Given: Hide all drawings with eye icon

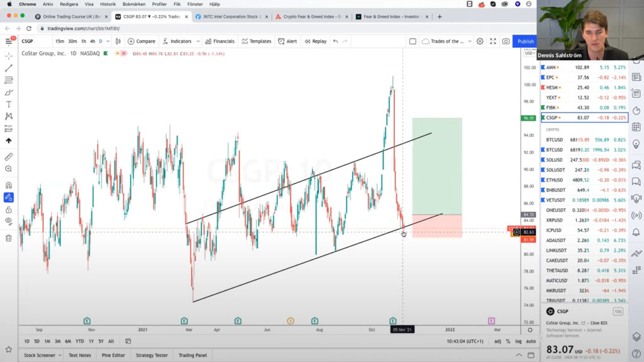Looking at the screenshot, I should point(9,222).
